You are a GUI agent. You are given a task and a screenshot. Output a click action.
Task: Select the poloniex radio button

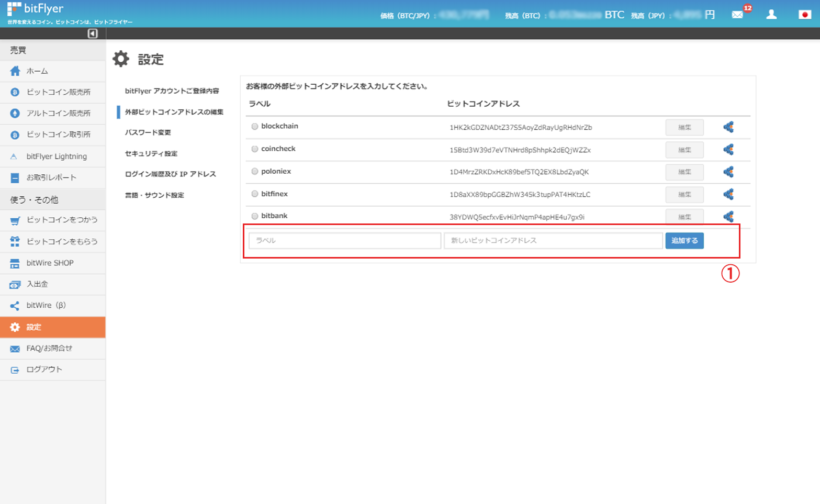click(255, 171)
